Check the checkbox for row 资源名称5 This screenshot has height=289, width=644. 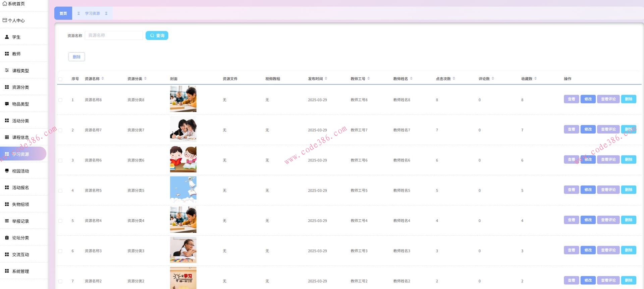click(60, 191)
